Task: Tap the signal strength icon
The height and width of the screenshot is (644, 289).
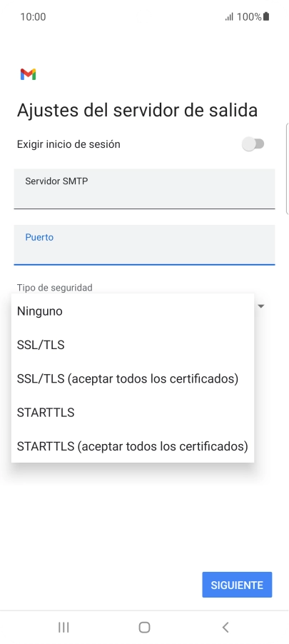Action: point(229,17)
